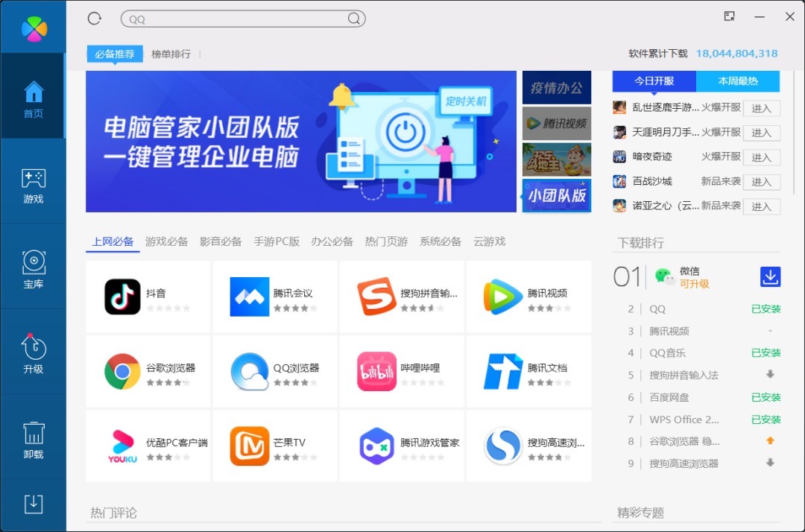The height and width of the screenshot is (532, 805).
Task: Click the refresh icon beside search box
Action: point(94,19)
